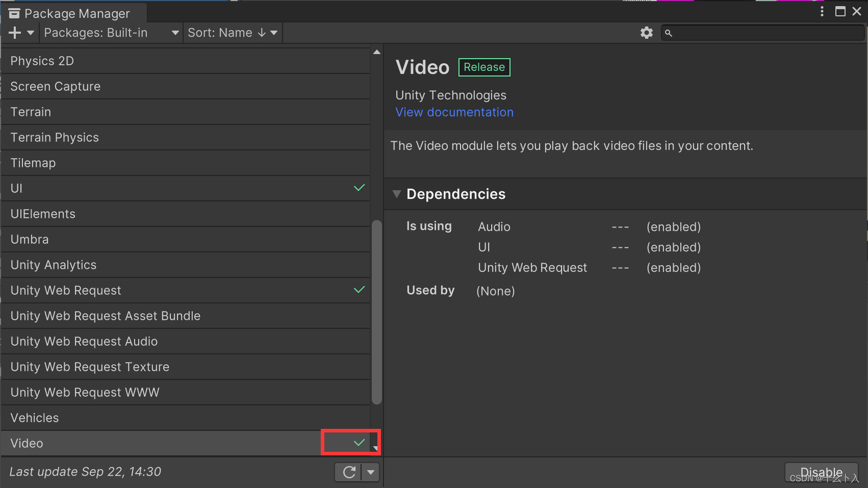Close the Package Manager window

coord(857,11)
